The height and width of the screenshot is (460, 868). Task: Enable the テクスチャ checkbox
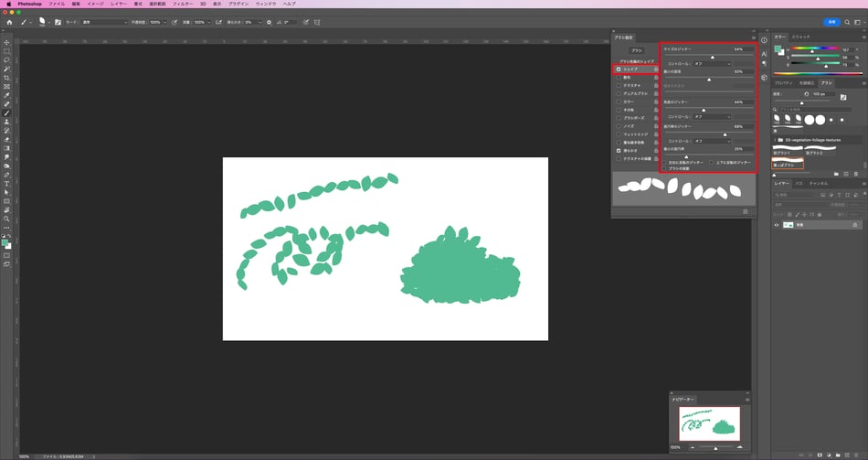[x=619, y=85]
